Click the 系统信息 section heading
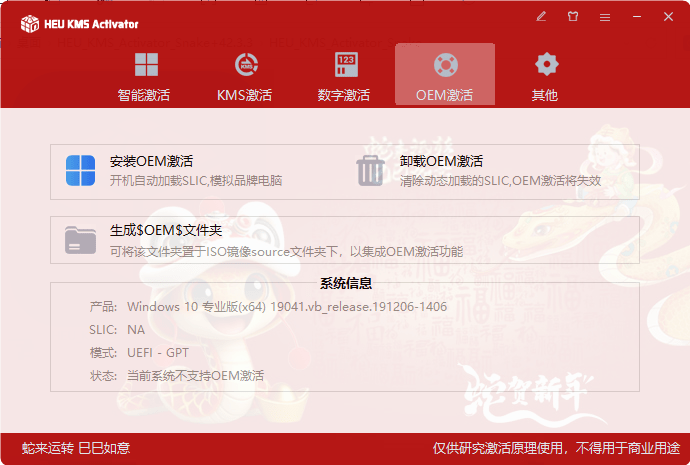Viewport: 690px width, 465px height. point(345,283)
